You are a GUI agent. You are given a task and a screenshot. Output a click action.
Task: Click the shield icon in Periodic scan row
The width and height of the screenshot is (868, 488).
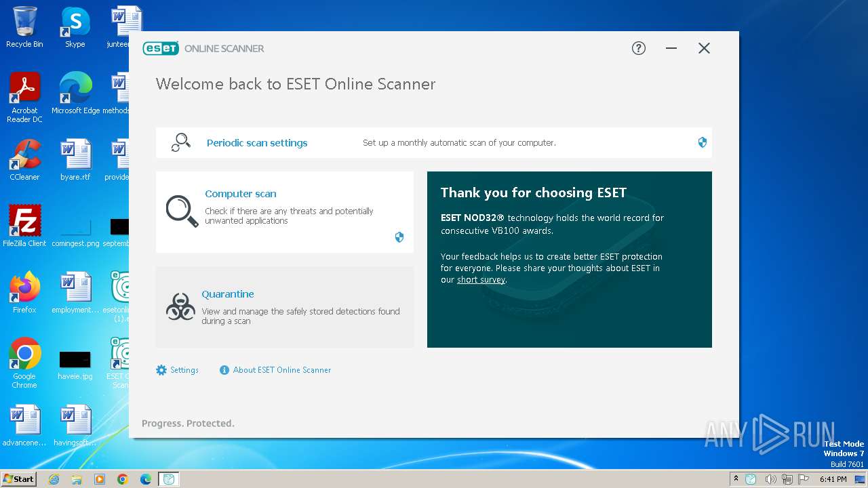(x=703, y=142)
